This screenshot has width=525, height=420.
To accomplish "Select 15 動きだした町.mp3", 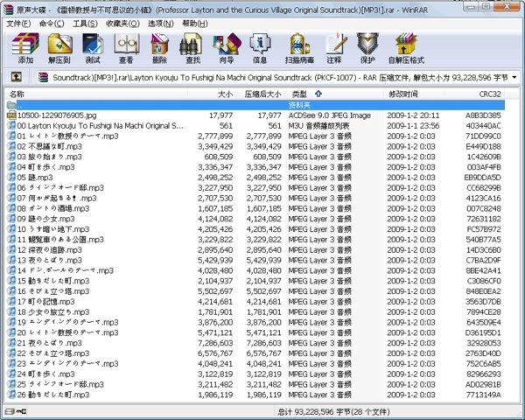I will click(x=53, y=281).
